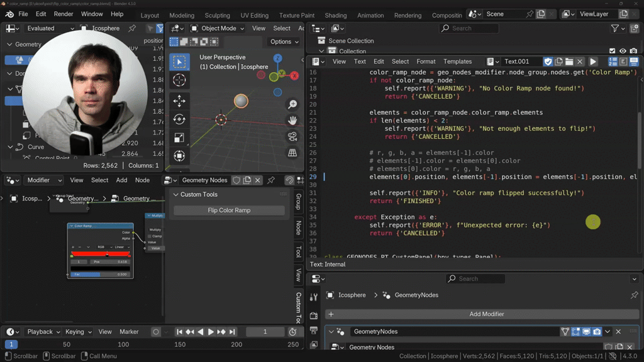644x362 pixels.
Task: Toggle GeometryNodes modifier viewport display
Action: [x=586, y=332]
